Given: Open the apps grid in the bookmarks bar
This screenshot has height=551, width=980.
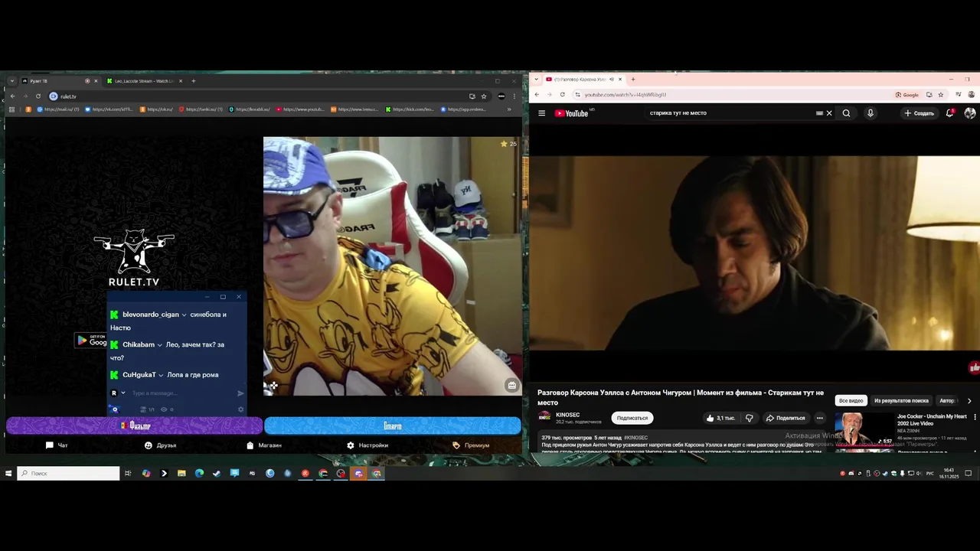Looking at the screenshot, I should click(11, 109).
